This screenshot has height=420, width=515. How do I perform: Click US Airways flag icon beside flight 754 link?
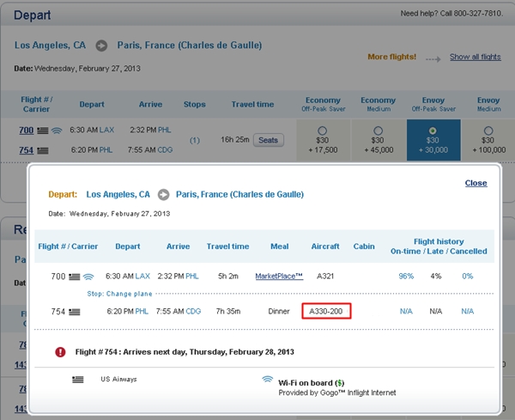[43, 151]
